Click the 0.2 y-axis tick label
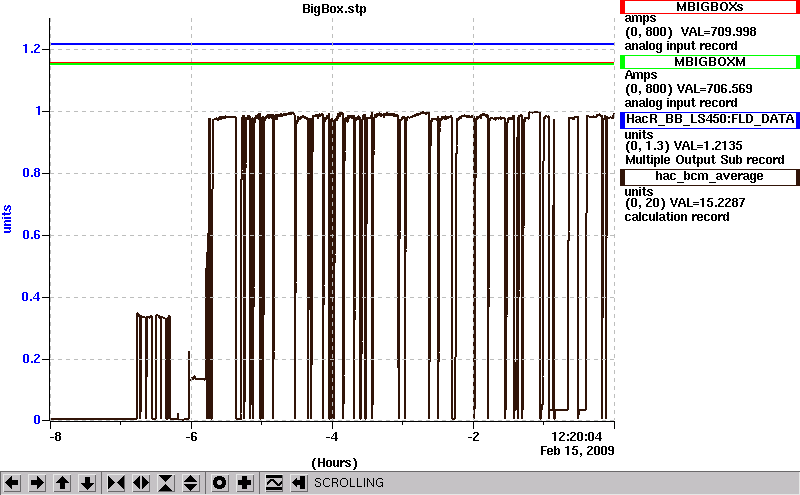This screenshot has height=495, width=800. tap(31, 359)
